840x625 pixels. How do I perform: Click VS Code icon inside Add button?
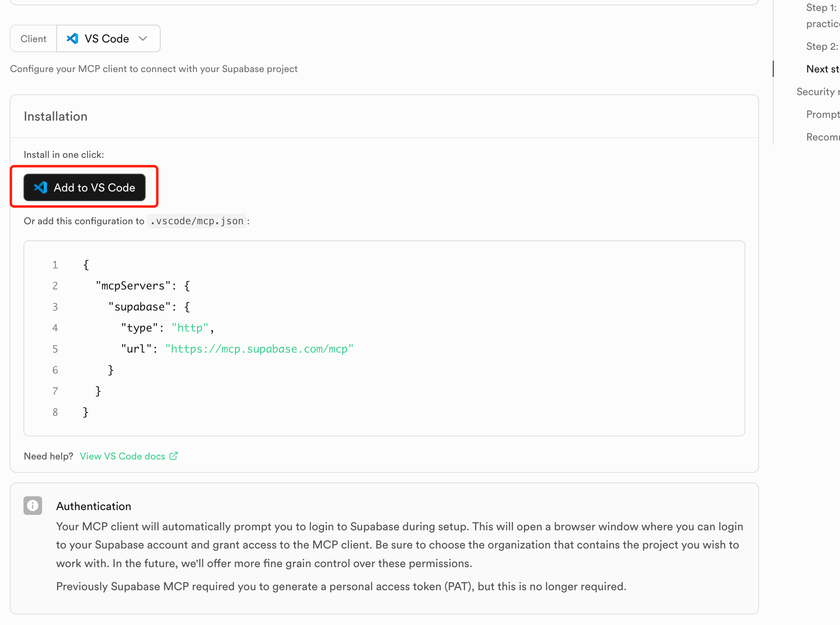coord(40,187)
